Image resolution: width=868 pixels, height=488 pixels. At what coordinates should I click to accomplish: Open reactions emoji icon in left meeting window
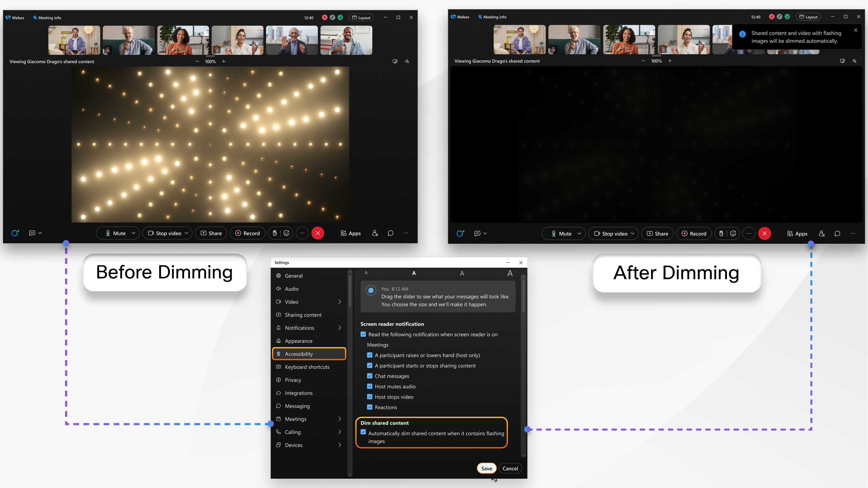[x=287, y=233]
